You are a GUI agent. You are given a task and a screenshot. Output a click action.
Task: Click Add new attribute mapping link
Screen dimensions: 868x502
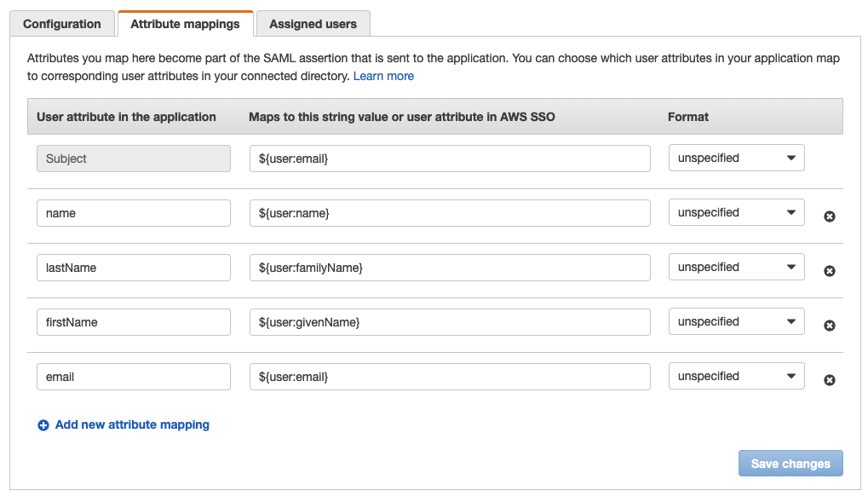point(132,424)
